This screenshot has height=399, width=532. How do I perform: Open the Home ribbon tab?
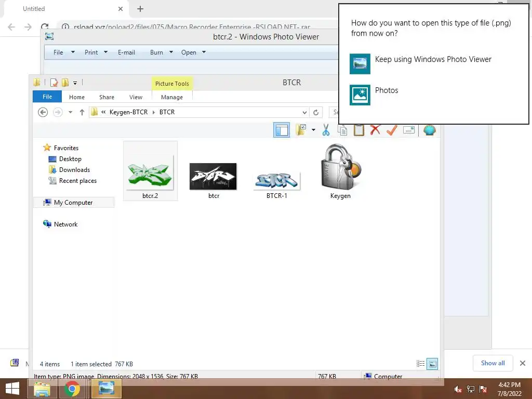coord(77,97)
